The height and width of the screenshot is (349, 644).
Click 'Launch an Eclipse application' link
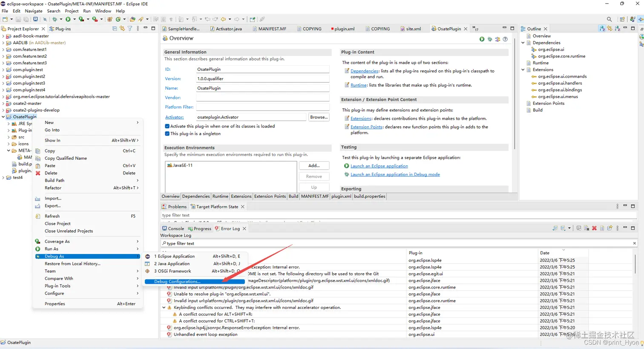coord(379,166)
